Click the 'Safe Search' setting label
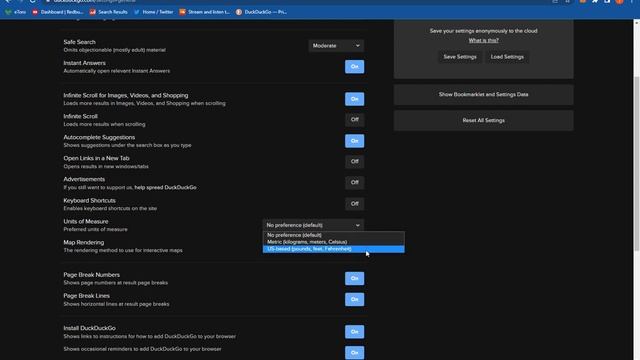 tap(79, 42)
